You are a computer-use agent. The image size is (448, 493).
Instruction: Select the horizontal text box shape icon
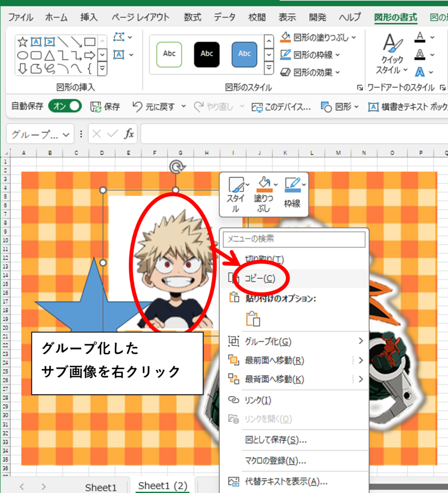click(36, 41)
